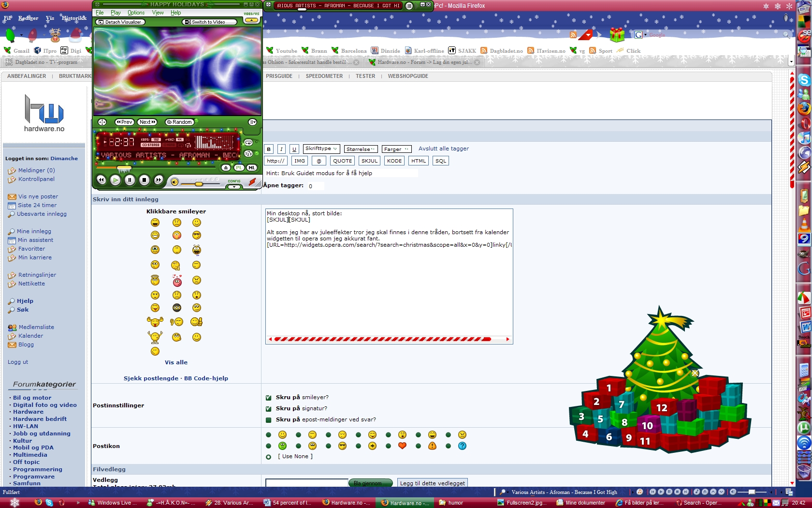Click Underline U formatting button
The image size is (812, 508).
(294, 149)
